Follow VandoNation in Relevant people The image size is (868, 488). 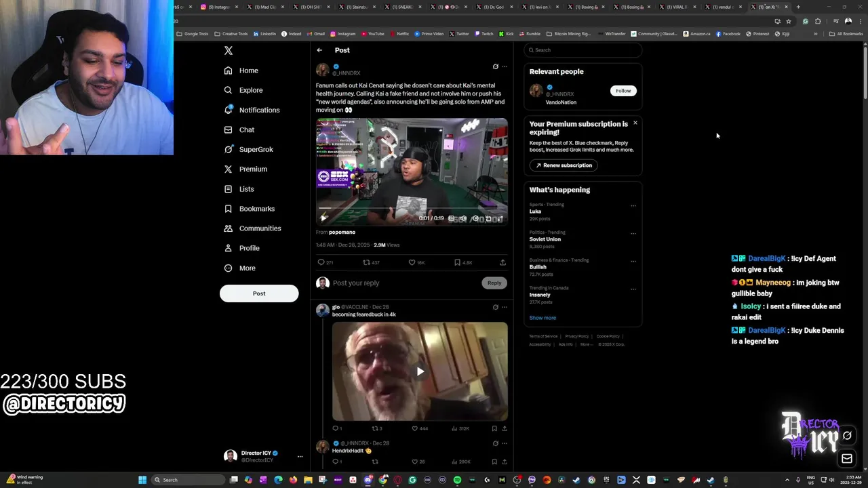click(x=623, y=91)
